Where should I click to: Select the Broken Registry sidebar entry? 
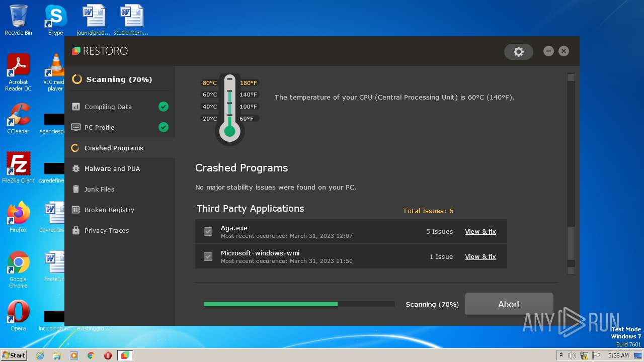coord(120,210)
